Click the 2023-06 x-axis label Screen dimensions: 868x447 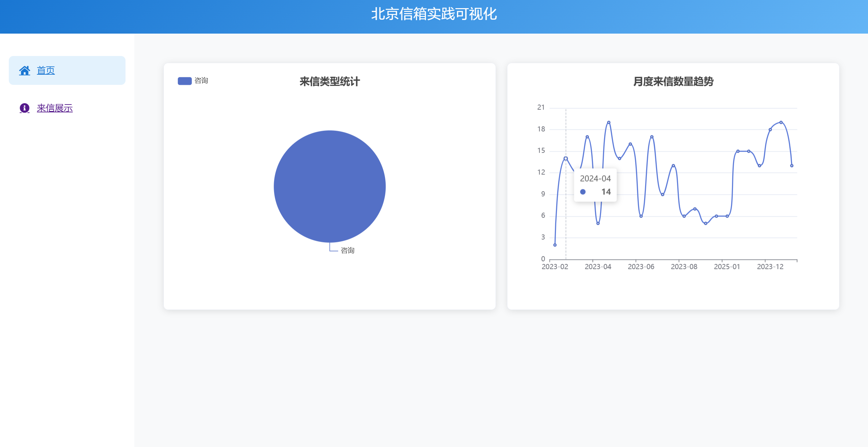(641, 267)
